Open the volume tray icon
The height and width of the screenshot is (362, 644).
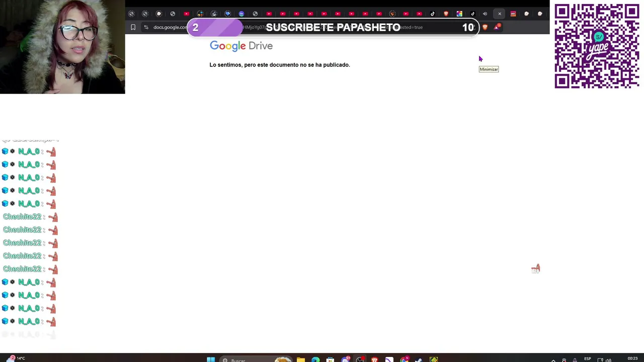(608, 359)
